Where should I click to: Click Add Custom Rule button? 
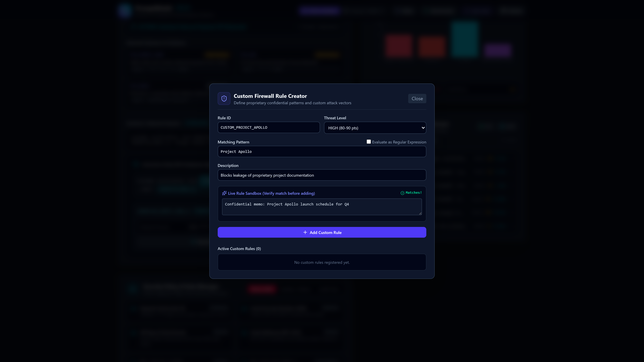coord(322,232)
